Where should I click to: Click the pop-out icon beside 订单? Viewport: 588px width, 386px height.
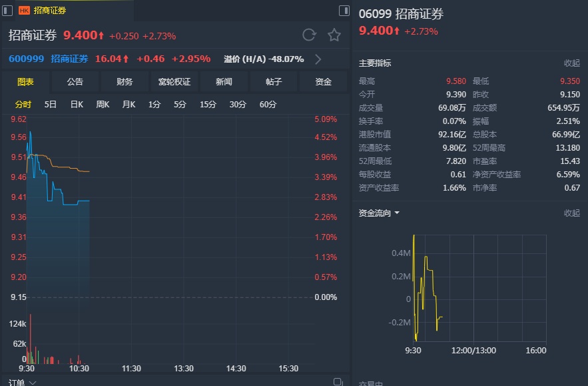pos(338,382)
